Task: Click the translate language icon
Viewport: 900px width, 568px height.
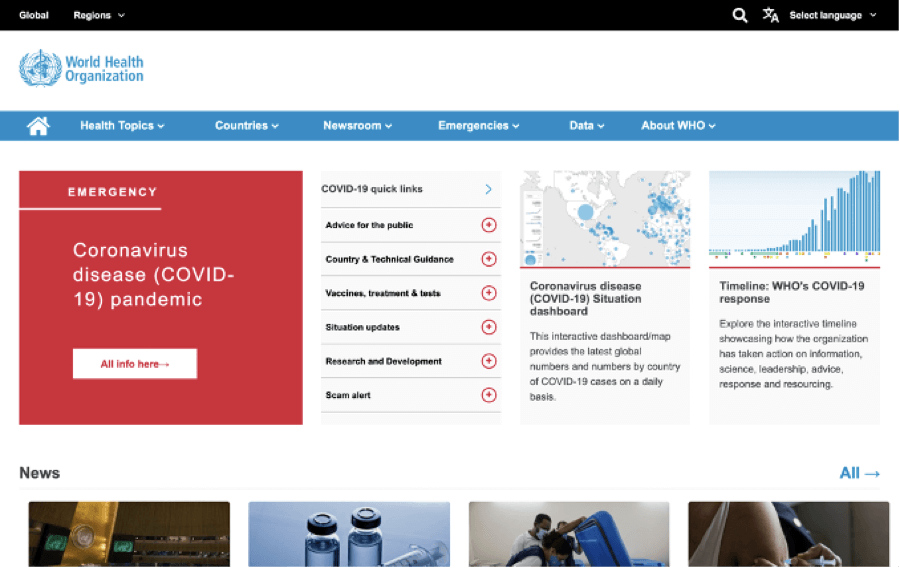Action: coord(770,15)
